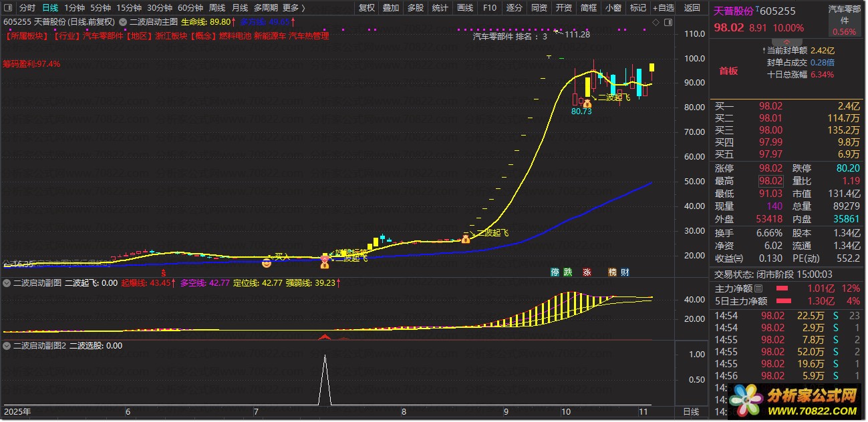The width and height of the screenshot is (868, 422).
Task: Click the 同资 button
Action: tap(539, 8)
